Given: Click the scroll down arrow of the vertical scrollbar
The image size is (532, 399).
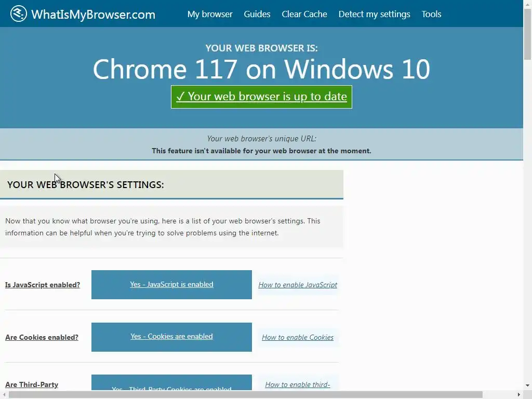Looking at the screenshot, I should [528, 385].
